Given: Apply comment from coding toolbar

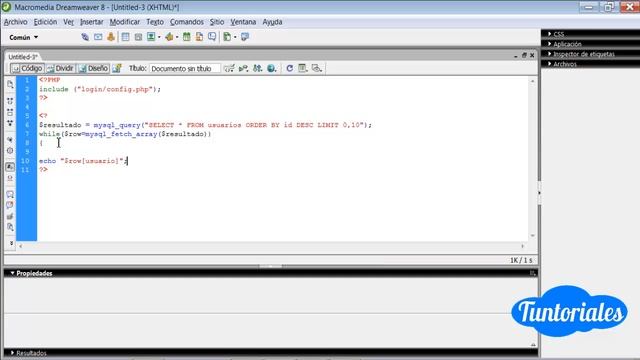Looking at the screenshot, I should click(x=10, y=194).
